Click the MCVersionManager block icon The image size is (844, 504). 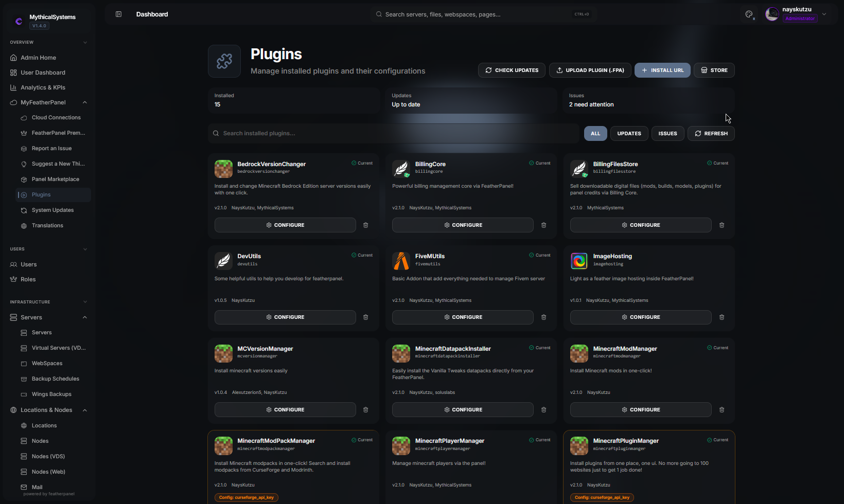223,353
